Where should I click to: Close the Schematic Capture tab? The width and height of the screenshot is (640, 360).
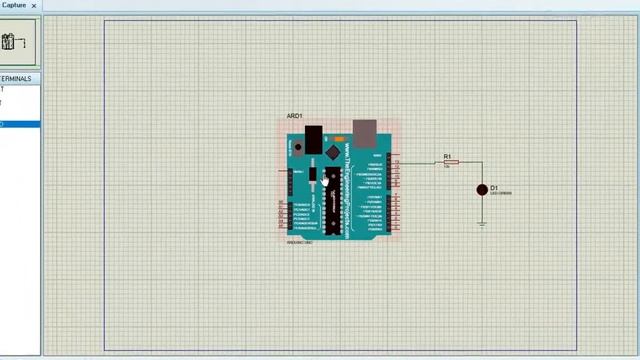[x=34, y=6]
